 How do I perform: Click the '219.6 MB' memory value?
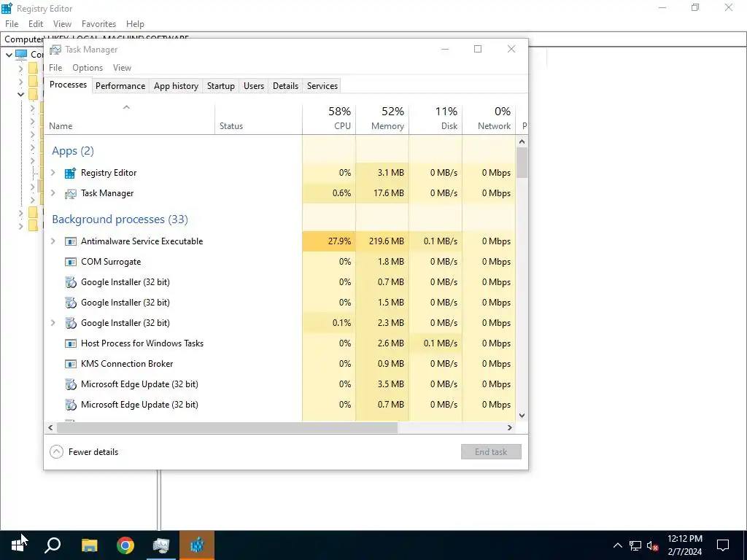387,241
